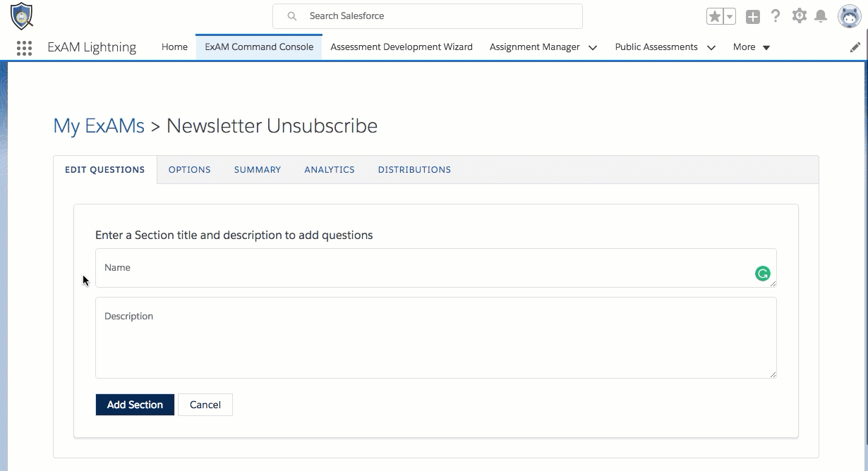This screenshot has height=471, width=868.
Task: Open the Help question mark icon
Action: (x=776, y=16)
